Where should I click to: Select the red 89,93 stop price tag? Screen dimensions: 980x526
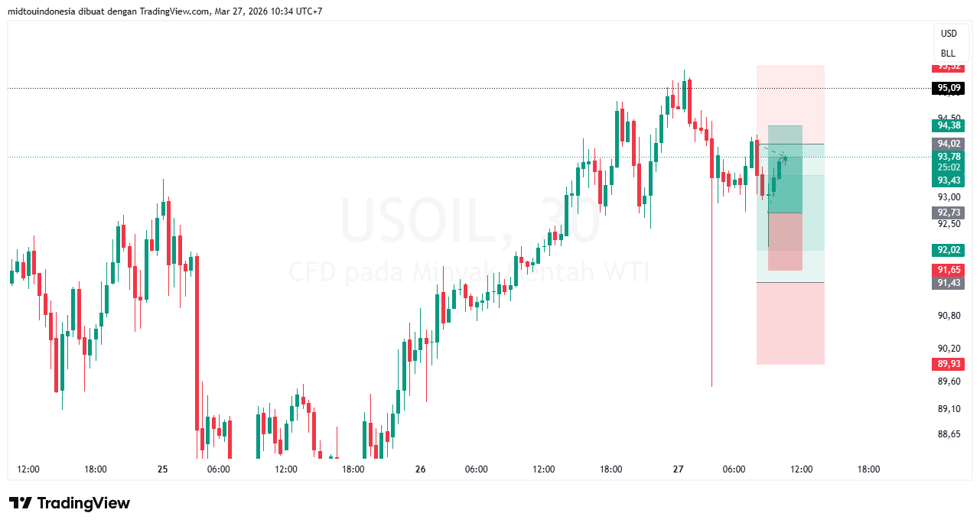(949, 364)
